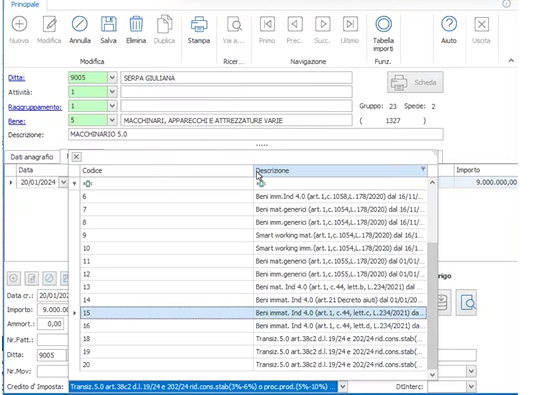This screenshot has height=395, width=551.
Task: Close the lookup popup with X
Action: point(76,157)
